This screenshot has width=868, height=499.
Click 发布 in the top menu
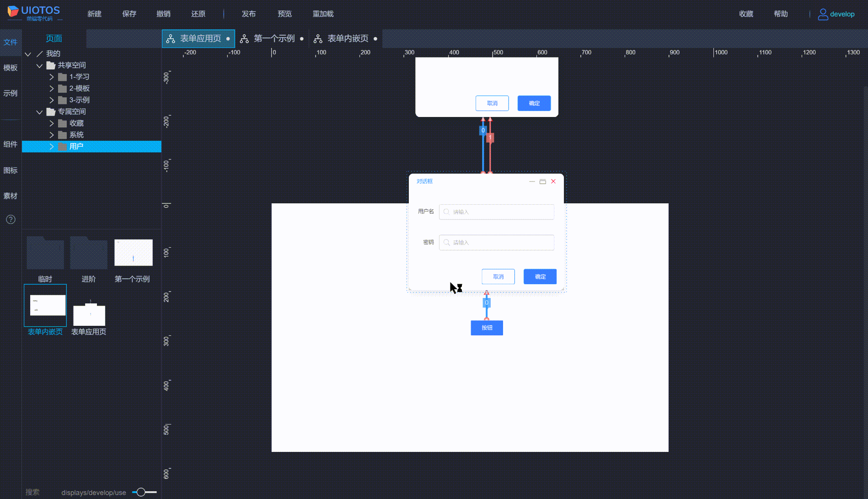pos(249,14)
